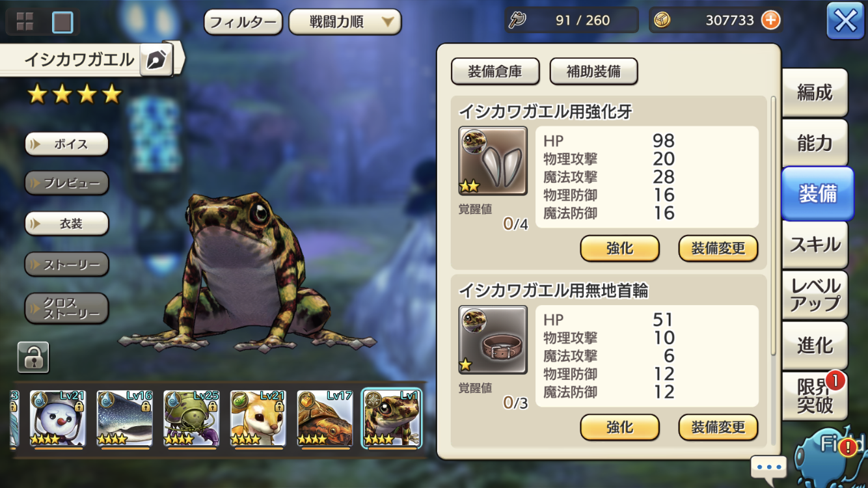Click the equipment list scrollbar

point(773,226)
